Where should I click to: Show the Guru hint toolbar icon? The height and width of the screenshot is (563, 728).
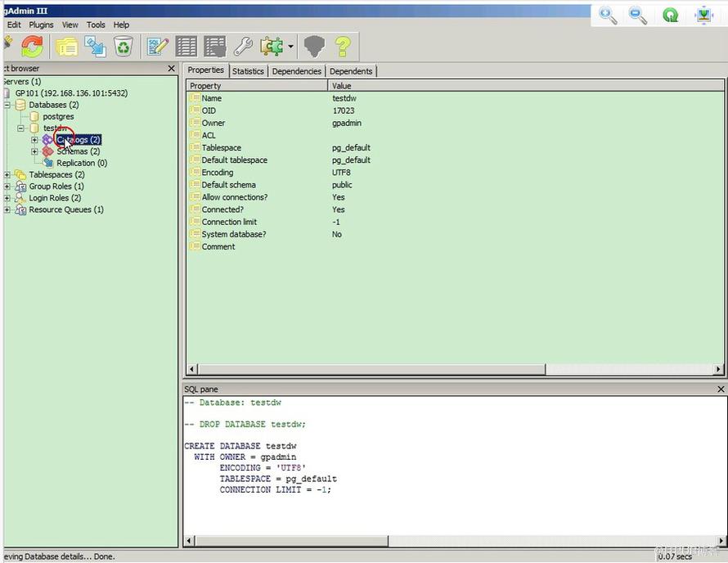tap(314, 47)
